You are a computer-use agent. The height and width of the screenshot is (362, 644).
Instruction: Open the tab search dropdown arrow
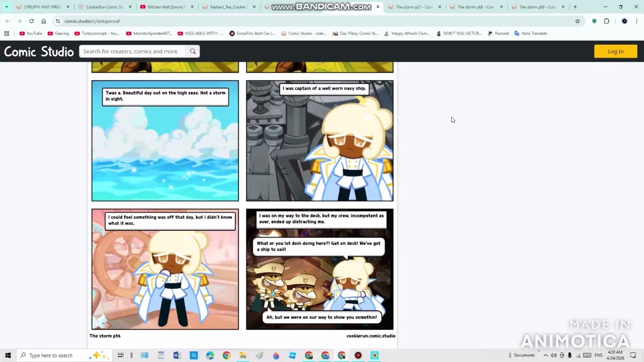pos(7,7)
